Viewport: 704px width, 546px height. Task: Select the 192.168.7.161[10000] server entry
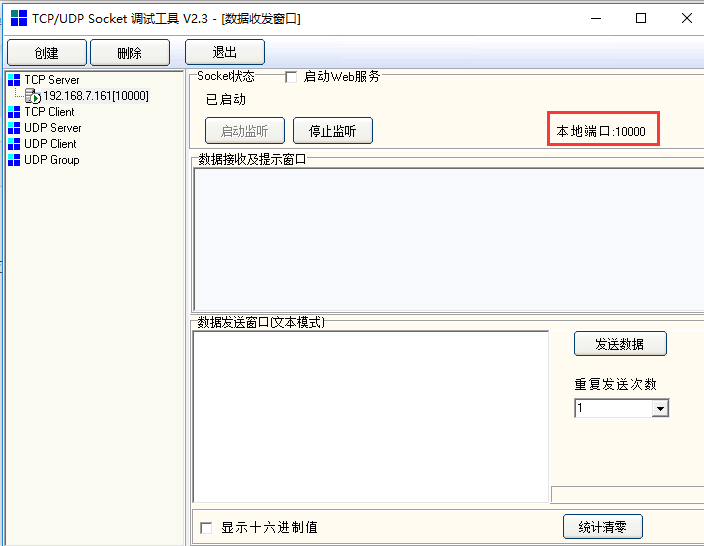pyautogui.click(x=96, y=96)
